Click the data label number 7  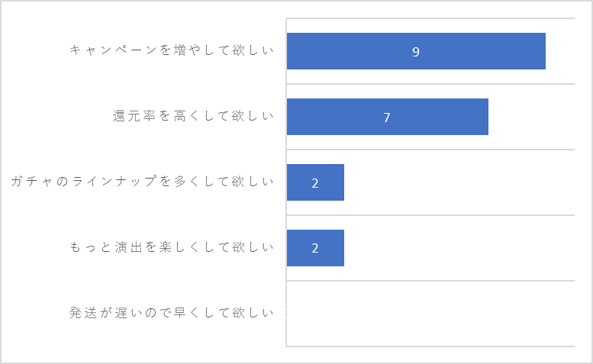point(386,118)
